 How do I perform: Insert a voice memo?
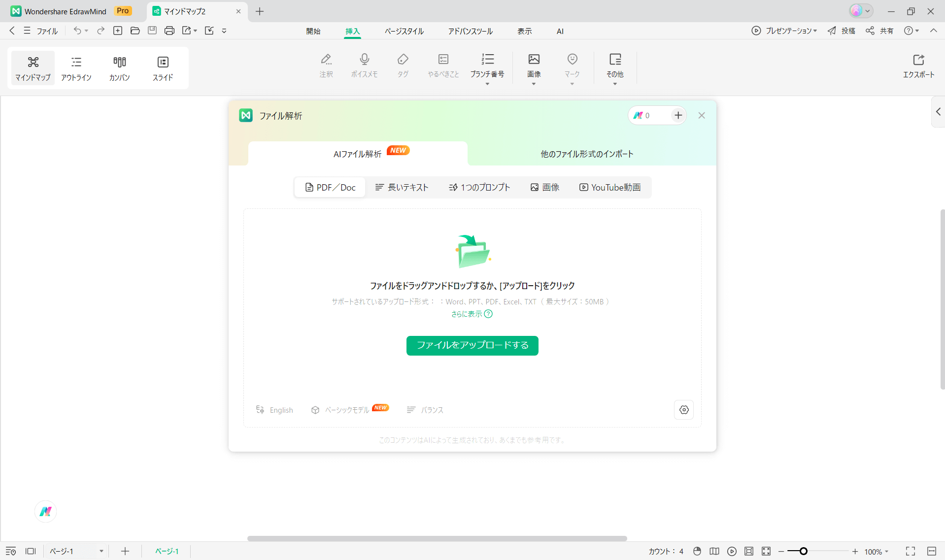pos(365,66)
